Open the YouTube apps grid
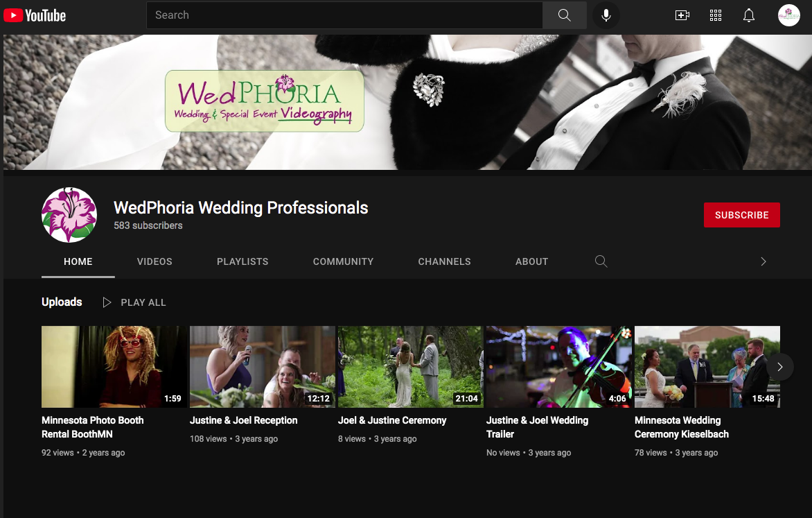This screenshot has width=812, height=518. pyautogui.click(x=716, y=15)
